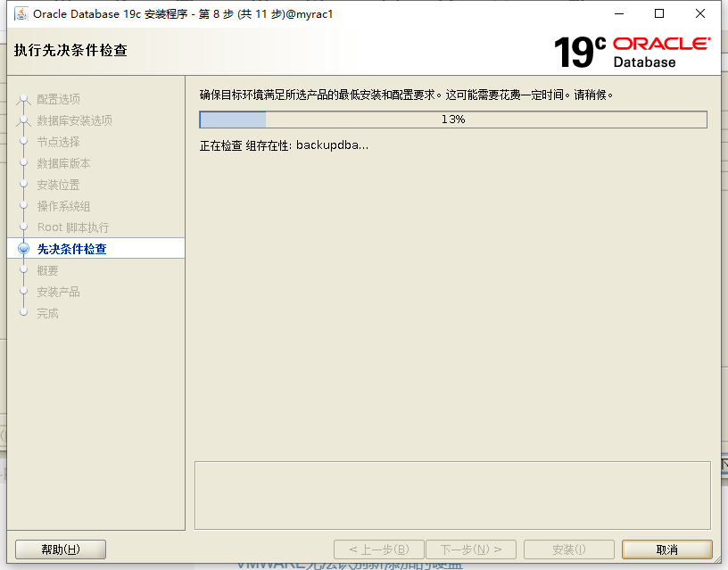Click the Oracle 19c Database logo
This screenshot has height=570, width=728.
point(632,52)
